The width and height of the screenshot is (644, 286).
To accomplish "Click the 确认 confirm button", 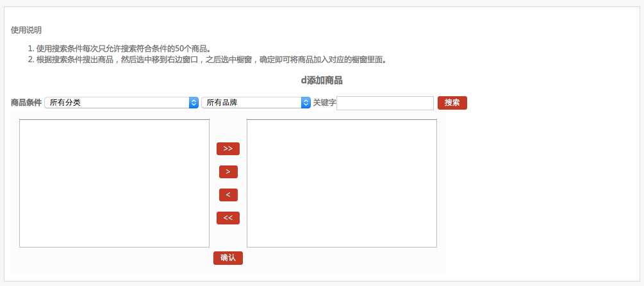I will (x=228, y=258).
